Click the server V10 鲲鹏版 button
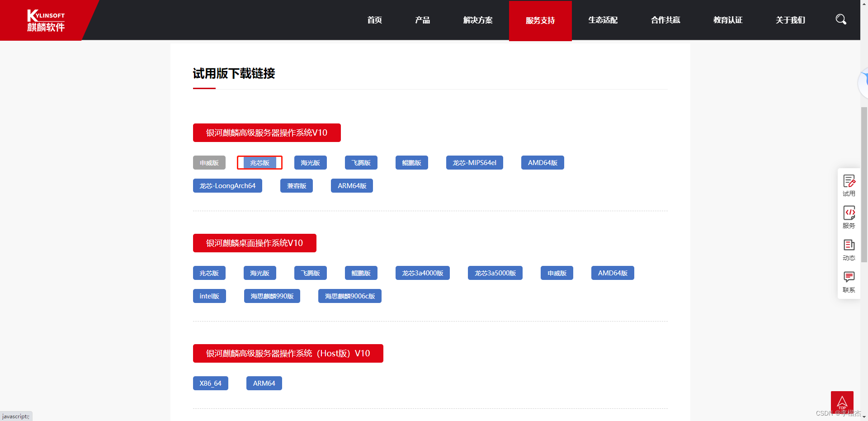The width and height of the screenshot is (868, 421). (x=412, y=163)
